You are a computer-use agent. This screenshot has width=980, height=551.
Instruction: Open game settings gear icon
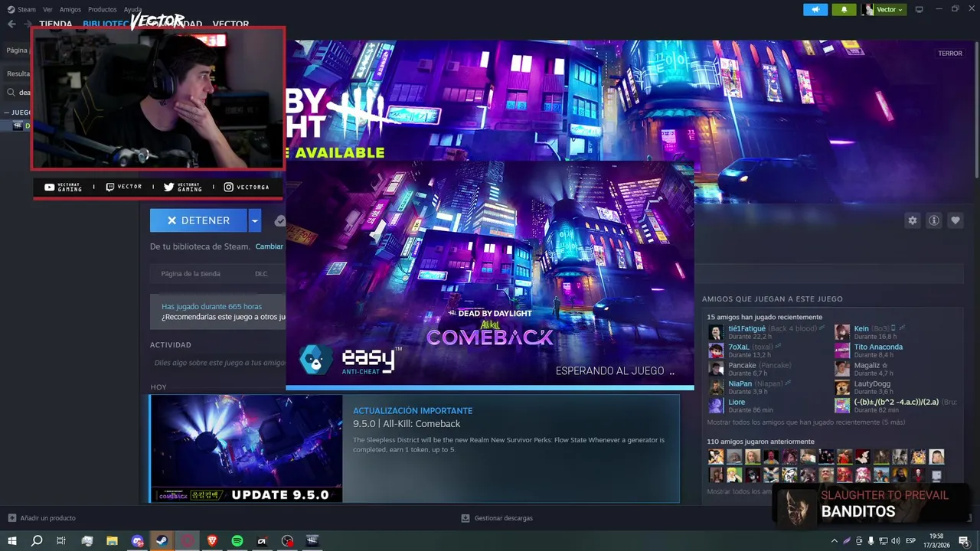click(912, 220)
